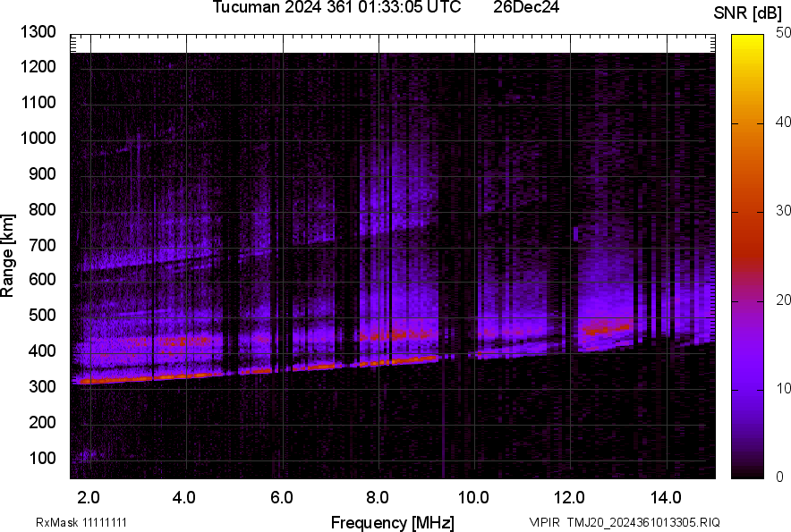Image resolution: width=791 pixels, height=532 pixels.
Task: Click the VIPIR .RIQ filename label
Action: tap(624, 522)
